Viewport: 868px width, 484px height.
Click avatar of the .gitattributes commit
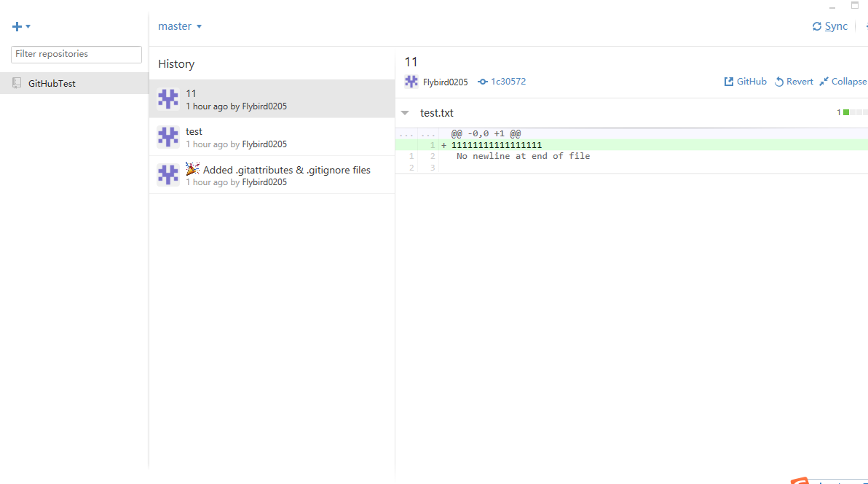(x=167, y=175)
